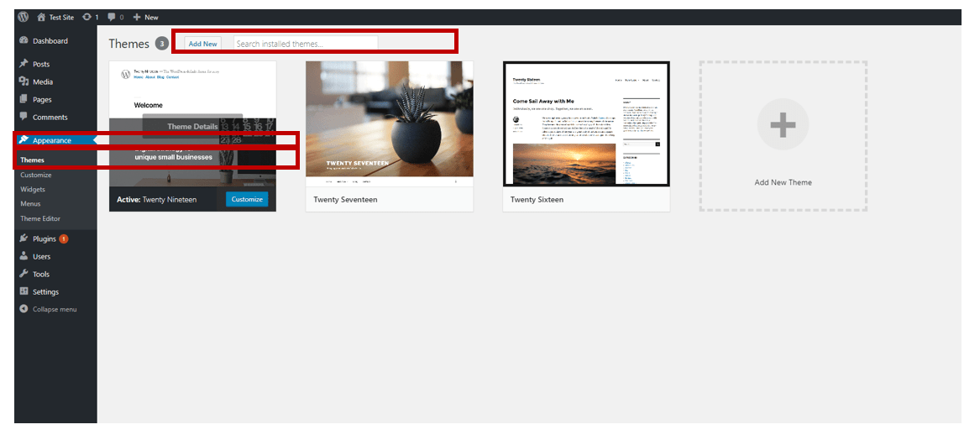Collapse the admin sidebar menu
980x435 pixels.
[54, 309]
